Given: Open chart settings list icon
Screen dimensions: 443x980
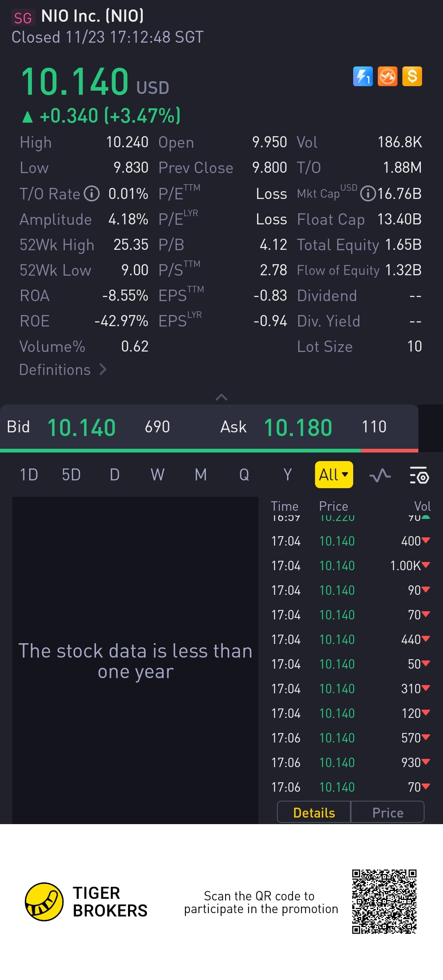Looking at the screenshot, I should [x=419, y=475].
